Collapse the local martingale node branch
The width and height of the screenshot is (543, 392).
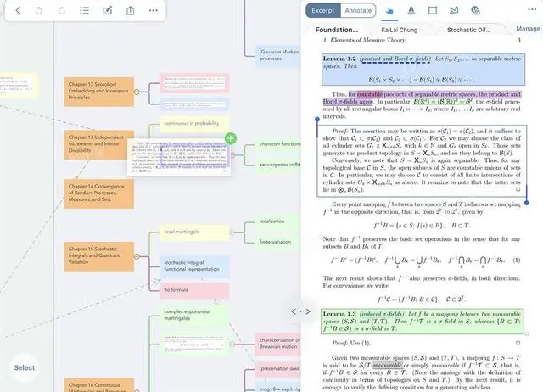(x=232, y=232)
